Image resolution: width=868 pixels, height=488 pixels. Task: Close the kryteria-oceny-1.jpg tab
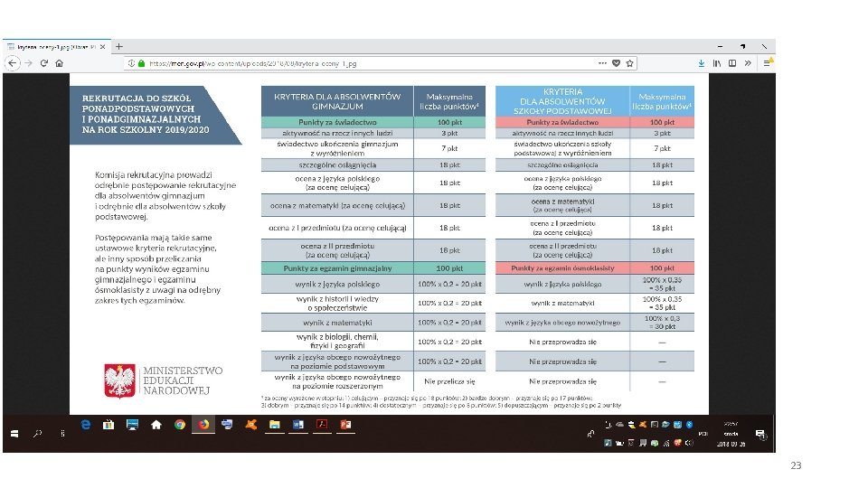tap(102, 47)
